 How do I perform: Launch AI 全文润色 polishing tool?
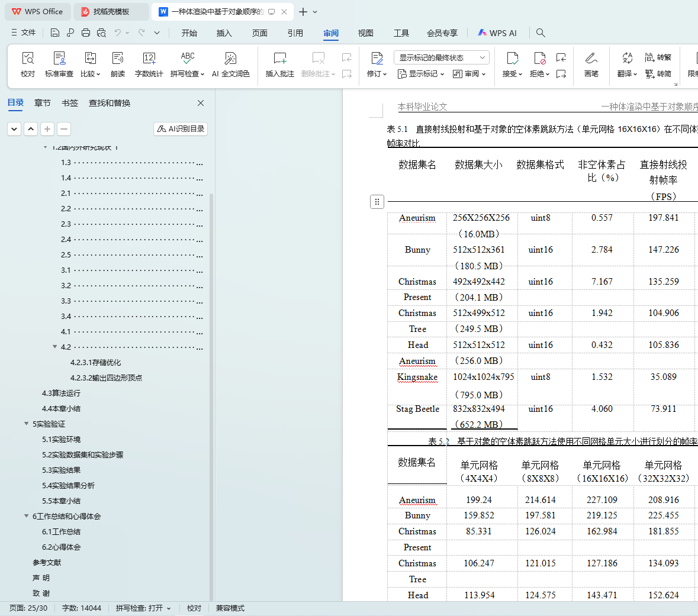pyautogui.click(x=230, y=64)
